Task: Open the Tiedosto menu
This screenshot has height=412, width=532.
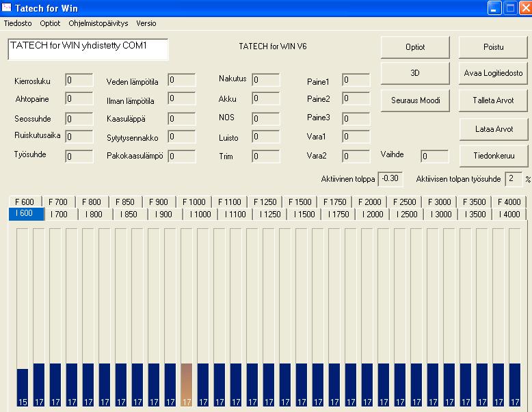Action: coord(18,23)
